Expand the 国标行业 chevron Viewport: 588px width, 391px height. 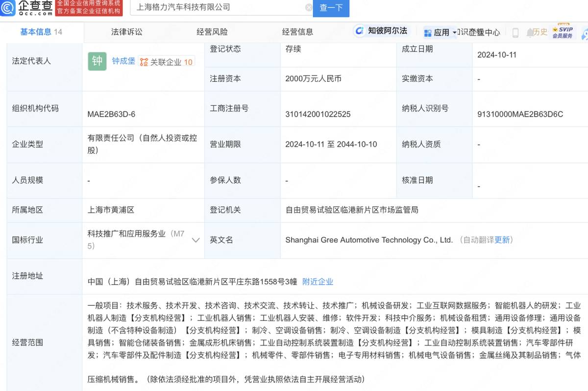(196, 240)
